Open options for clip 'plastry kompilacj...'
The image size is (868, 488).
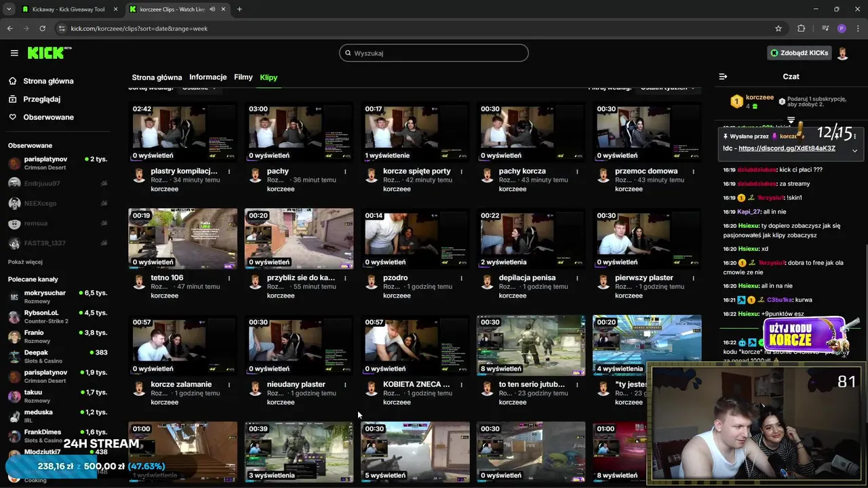point(229,171)
